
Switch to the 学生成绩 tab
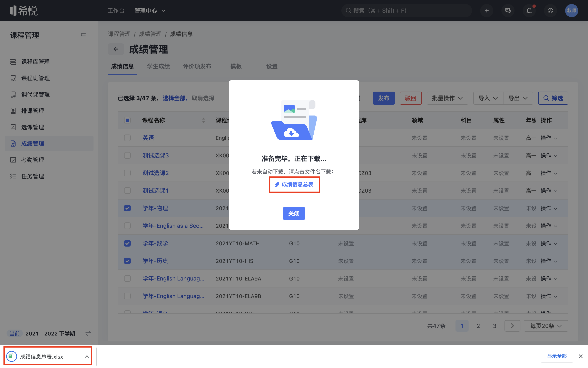pos(158,66)
